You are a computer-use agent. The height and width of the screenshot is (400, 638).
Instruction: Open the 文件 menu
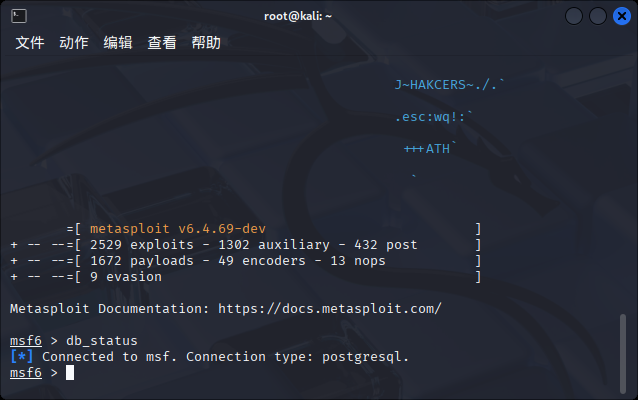click(30, 42)
